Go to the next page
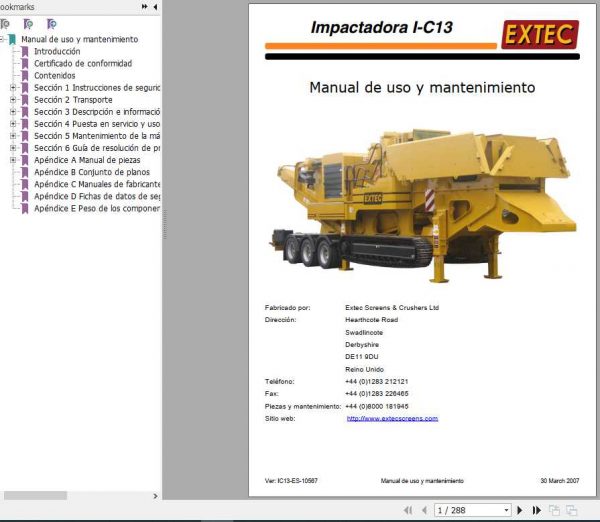This screenshot has width=600, height=522. (520, 510)
